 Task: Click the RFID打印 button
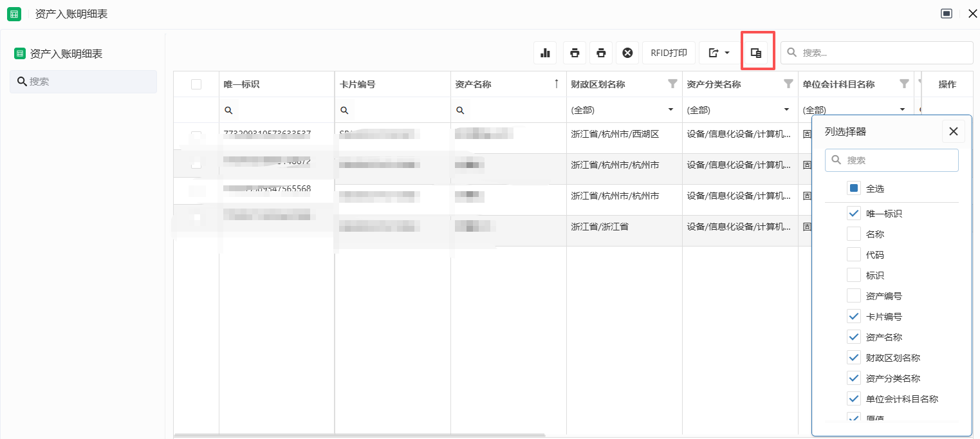[669, 53]
